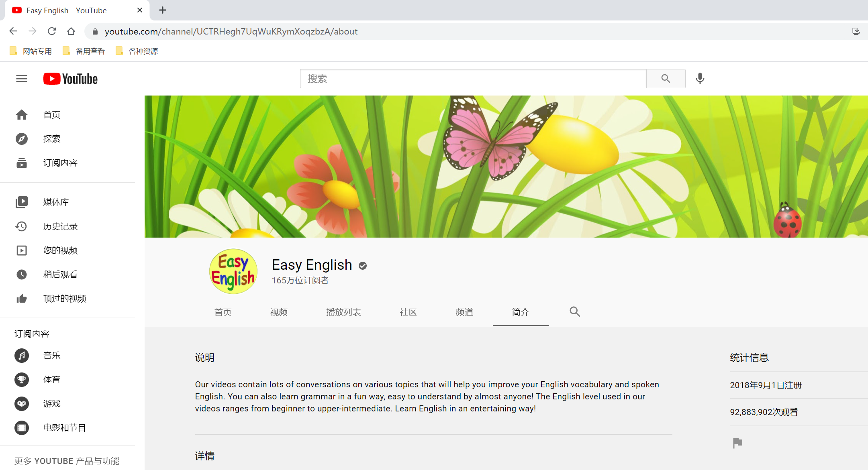Click the browser address bar URL
The height and width of the screenshot is (470, 868).
(x=231, y=31)
